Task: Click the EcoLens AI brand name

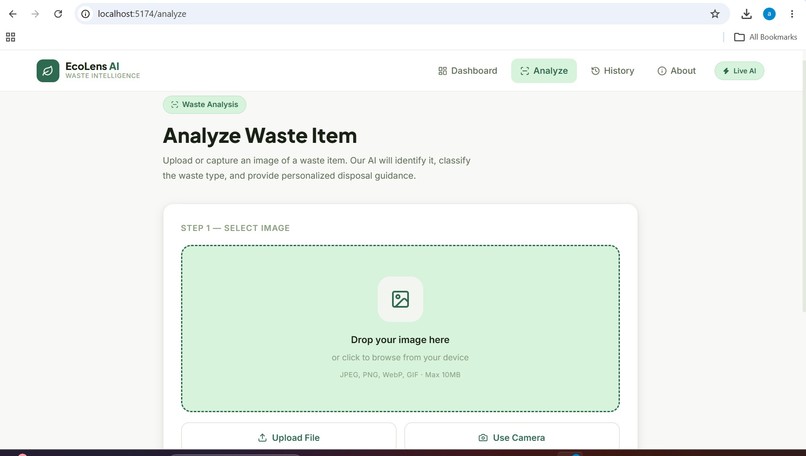Action: pos(92,66)
